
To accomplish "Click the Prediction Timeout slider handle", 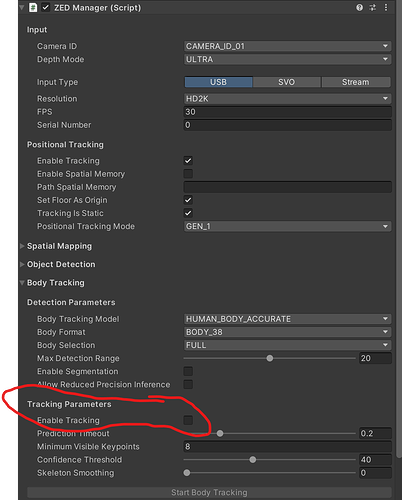I will pos(220,433).
